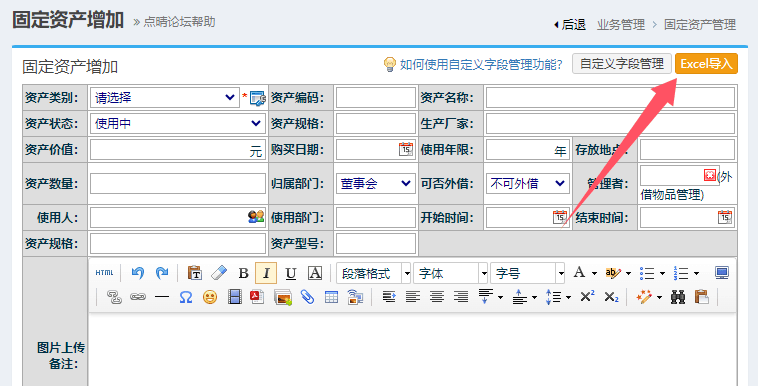
Task: Apply bold formatting
Action: pos(243,274)
